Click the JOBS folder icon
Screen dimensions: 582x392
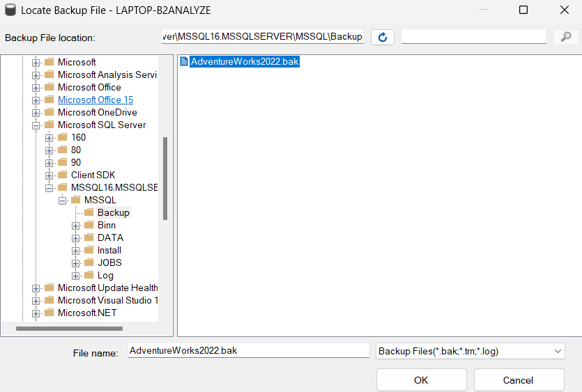point(89,262)
